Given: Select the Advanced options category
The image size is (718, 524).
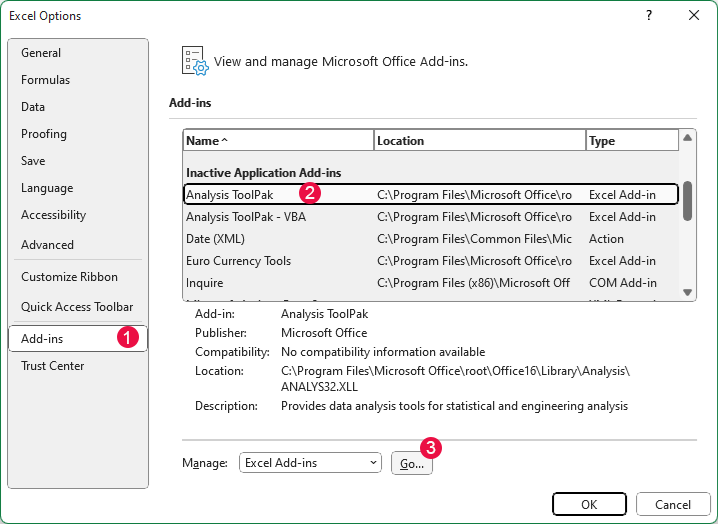Looking at the screenshot, I should tap(47, 245).
